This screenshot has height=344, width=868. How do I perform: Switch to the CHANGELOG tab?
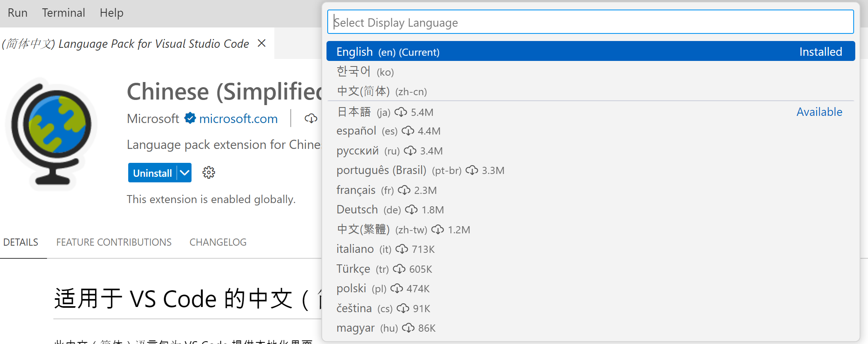(218, 242)
